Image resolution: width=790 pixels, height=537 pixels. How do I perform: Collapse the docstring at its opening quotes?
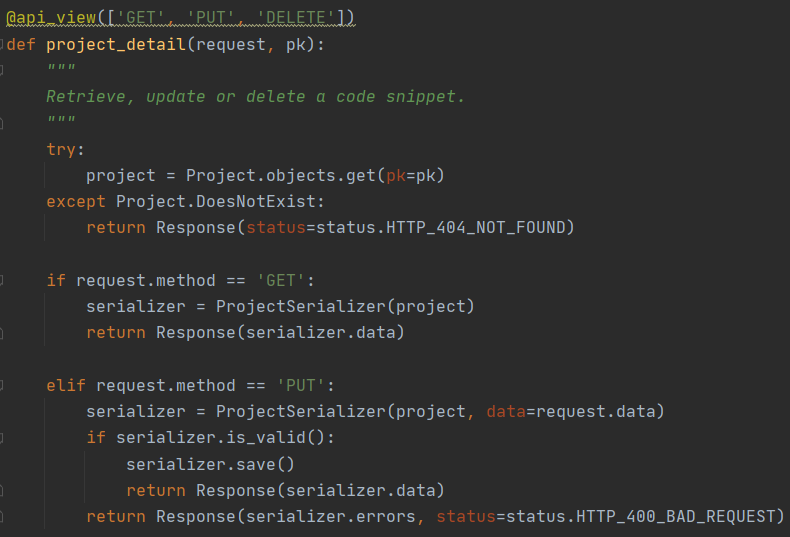tap(2, 70)
